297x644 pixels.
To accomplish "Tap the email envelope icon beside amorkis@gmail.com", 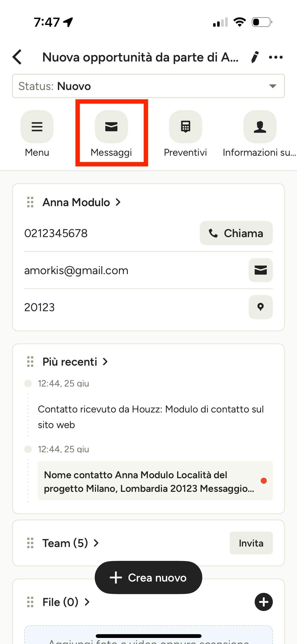I will tap(261, 270).
